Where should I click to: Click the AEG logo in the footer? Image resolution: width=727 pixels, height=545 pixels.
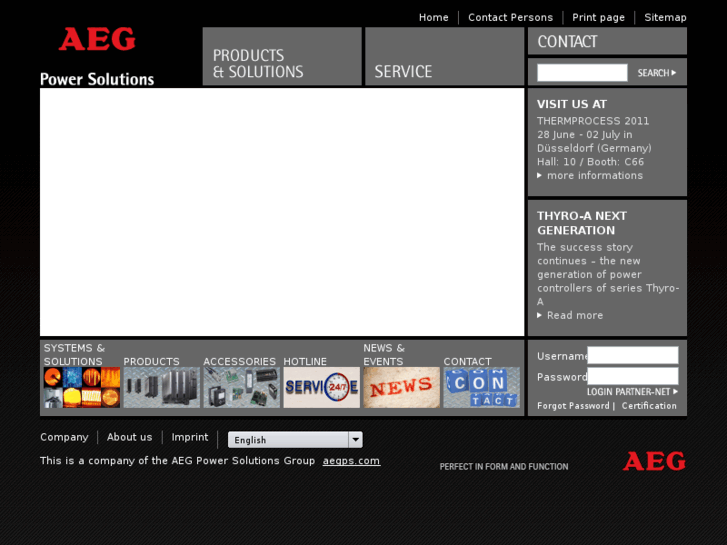pos(654,461)
